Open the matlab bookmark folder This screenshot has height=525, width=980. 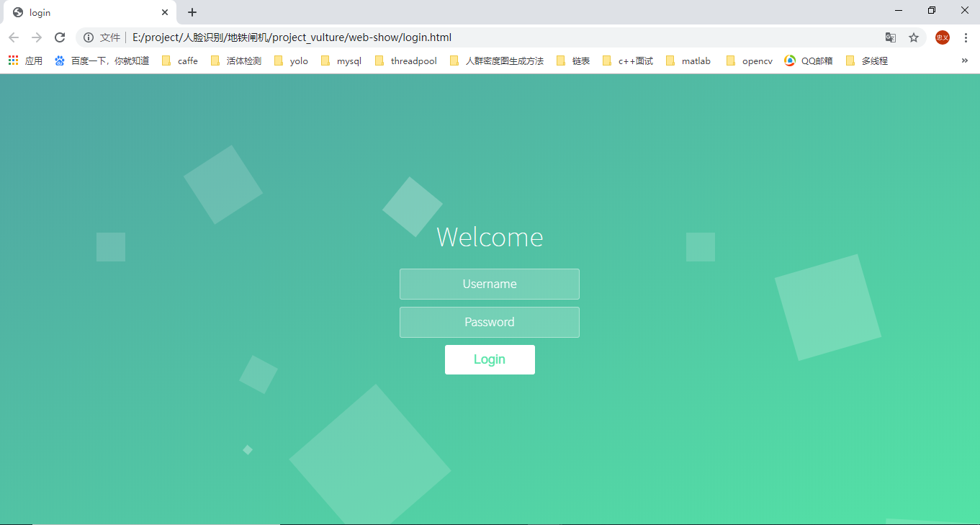688,61
